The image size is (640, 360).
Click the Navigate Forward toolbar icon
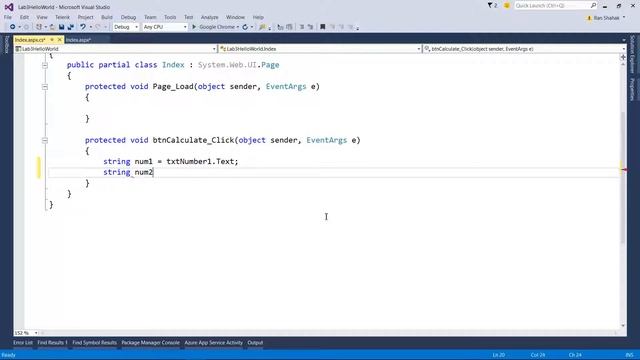click(26, 27)
